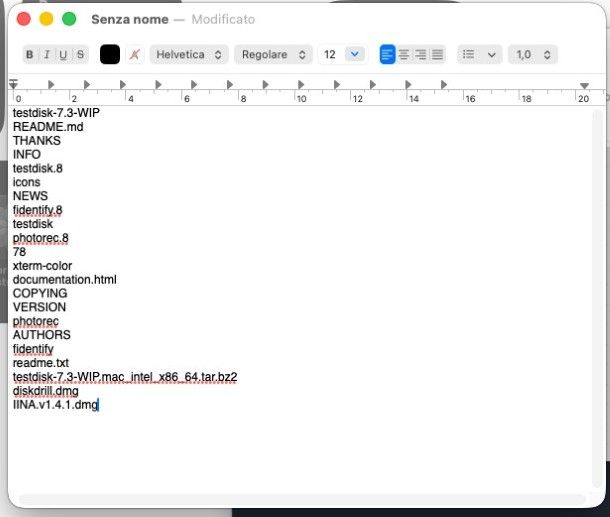Click the icons line
The image size is (610, 517).
26,182
